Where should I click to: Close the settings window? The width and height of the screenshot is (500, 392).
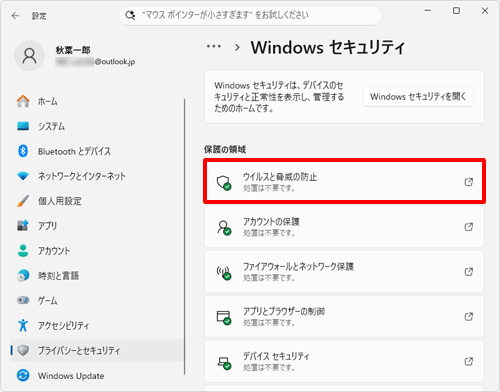(485, 11)
